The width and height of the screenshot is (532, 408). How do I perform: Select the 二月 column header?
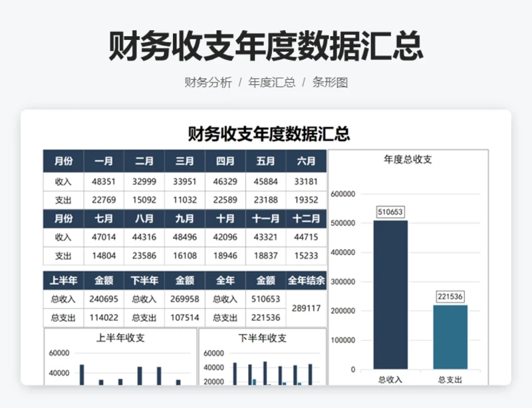144,161
